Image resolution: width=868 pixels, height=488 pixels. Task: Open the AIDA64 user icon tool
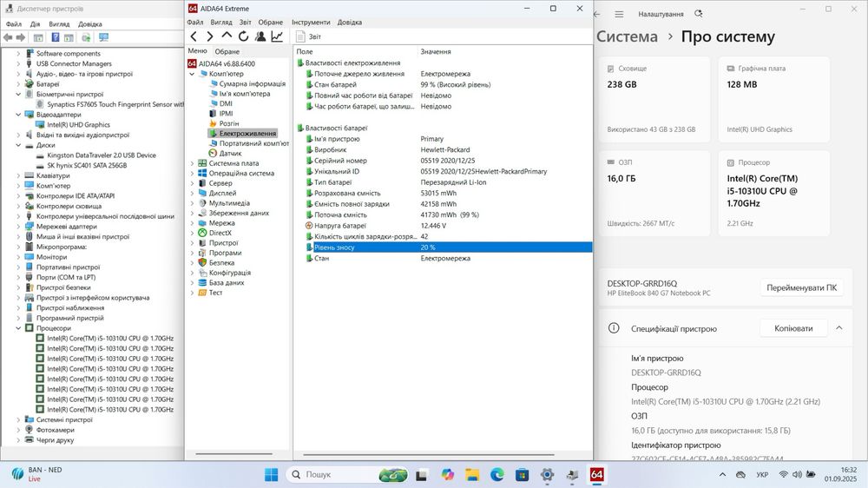(x=260, y=36)
